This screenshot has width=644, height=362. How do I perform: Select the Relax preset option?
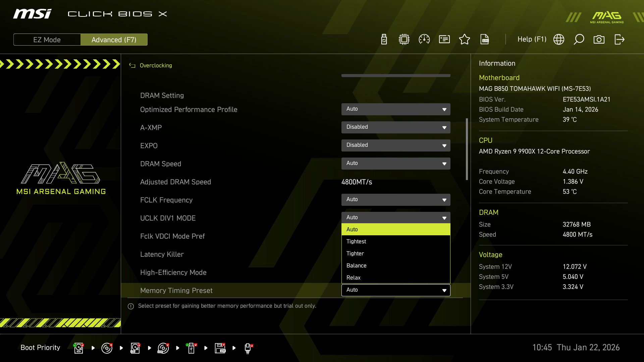coord(396,278)
